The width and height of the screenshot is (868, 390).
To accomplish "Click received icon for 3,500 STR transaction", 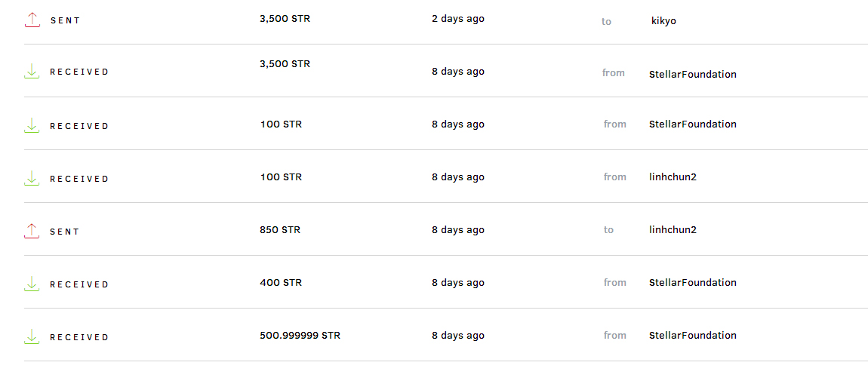I will (x=32, y=72).
